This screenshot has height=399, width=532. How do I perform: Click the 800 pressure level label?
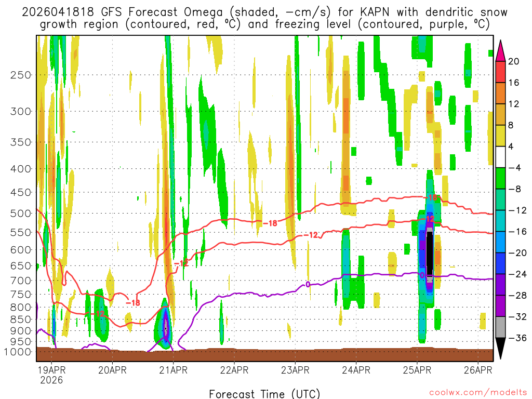[x=21, y=308]
